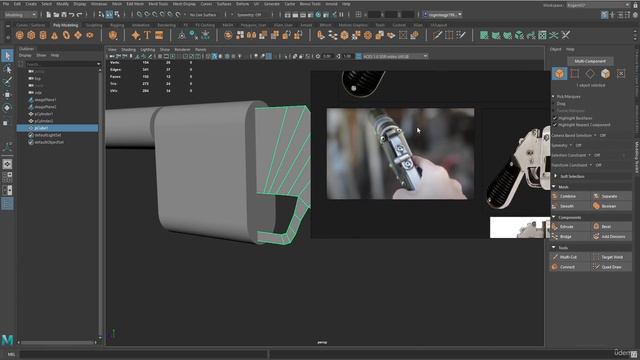Click the Bevel button
The height and width of the screenshot is (360, 640).
tap(611, 227)
